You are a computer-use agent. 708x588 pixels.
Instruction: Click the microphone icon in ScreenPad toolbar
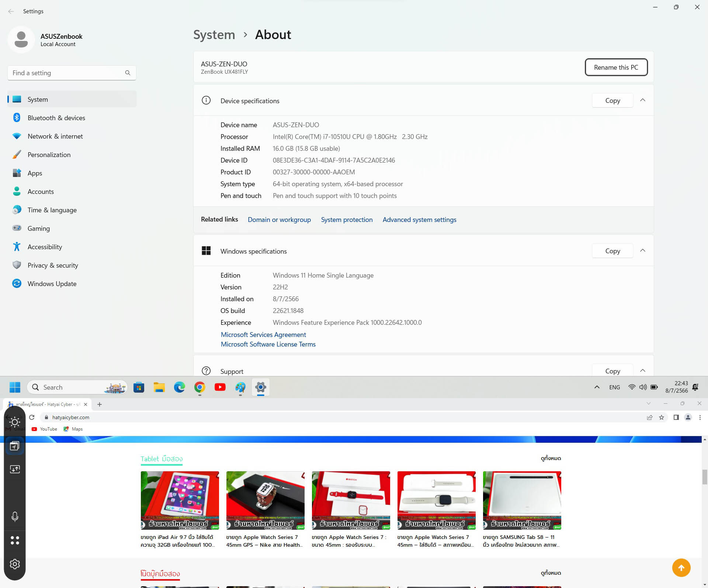click(x=15, y=516)
